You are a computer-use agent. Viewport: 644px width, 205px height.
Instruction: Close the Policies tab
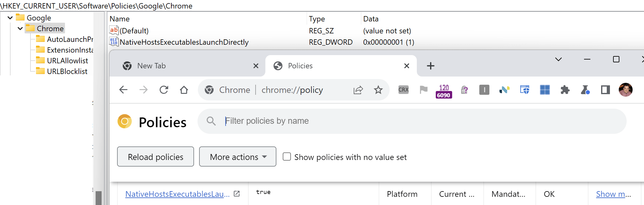tap(407, 66)
